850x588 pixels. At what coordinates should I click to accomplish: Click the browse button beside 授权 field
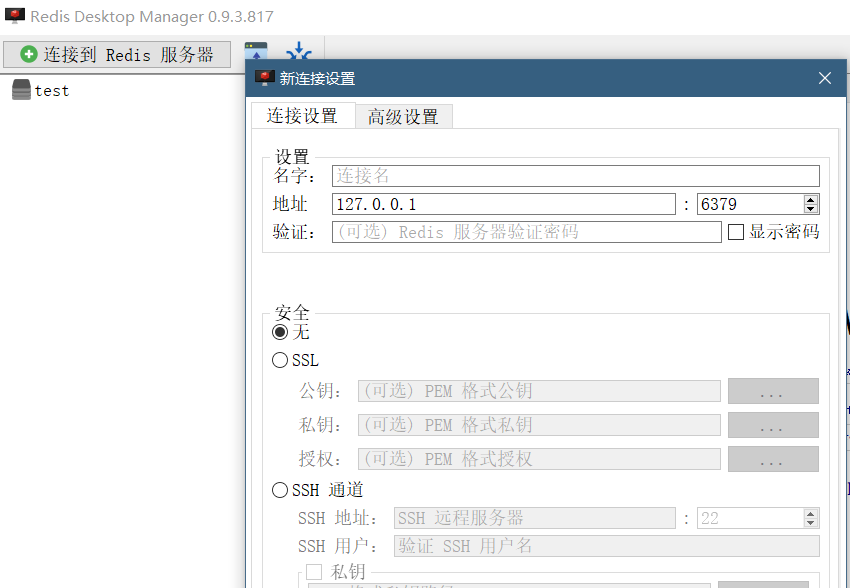[773, 459]
